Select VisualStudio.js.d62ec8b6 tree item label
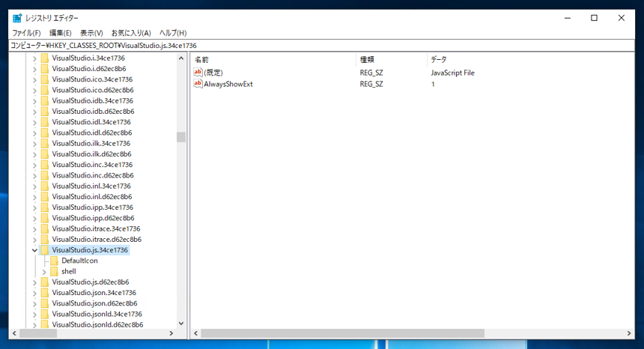Viewport: 644px width, 349px height. (91, 282)
